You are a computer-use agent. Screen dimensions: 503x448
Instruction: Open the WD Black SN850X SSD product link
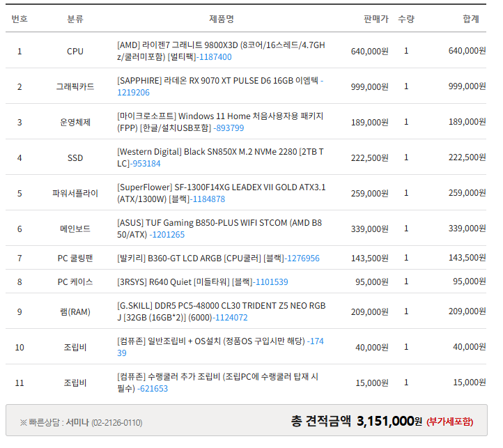(x=220, y=157)
